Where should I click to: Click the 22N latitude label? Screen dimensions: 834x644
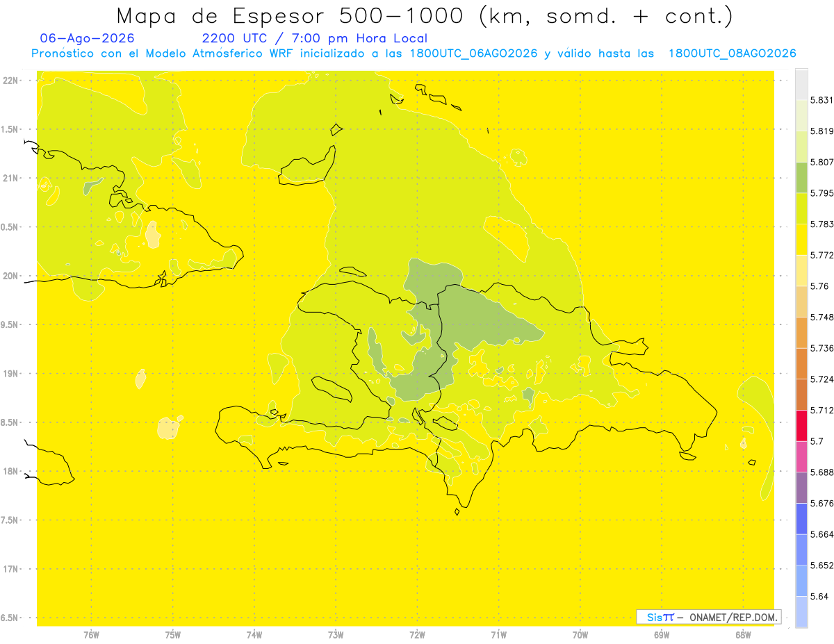(12, 80)
